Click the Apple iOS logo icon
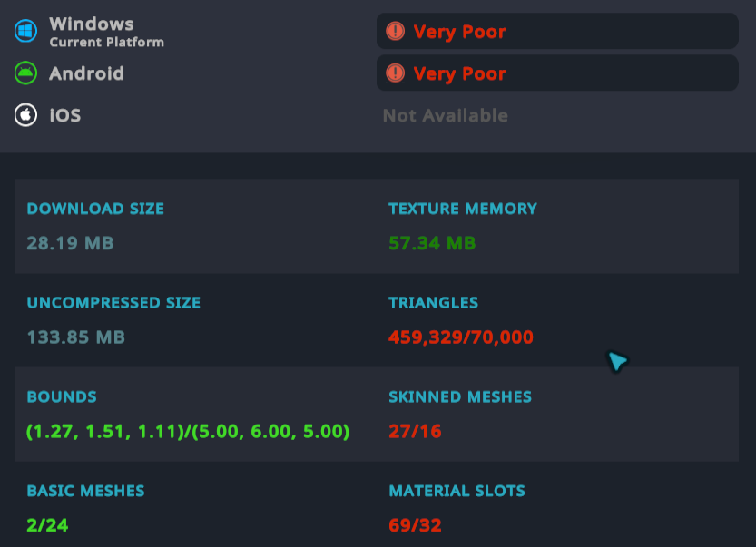 point(25,115)
